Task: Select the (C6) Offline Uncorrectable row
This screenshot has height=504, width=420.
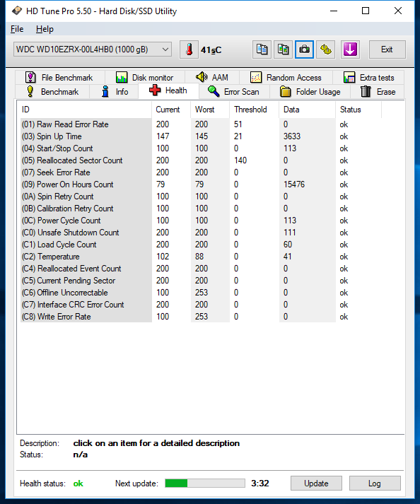Action: (x=202, y=293)
